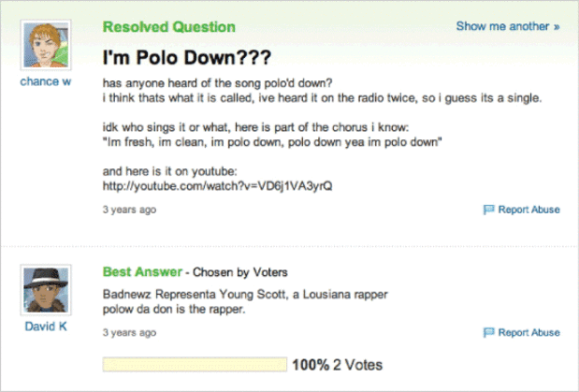579x392 pixels.
Task: Click the I'm Polo Down??? question title
Action: coord(187,57)
